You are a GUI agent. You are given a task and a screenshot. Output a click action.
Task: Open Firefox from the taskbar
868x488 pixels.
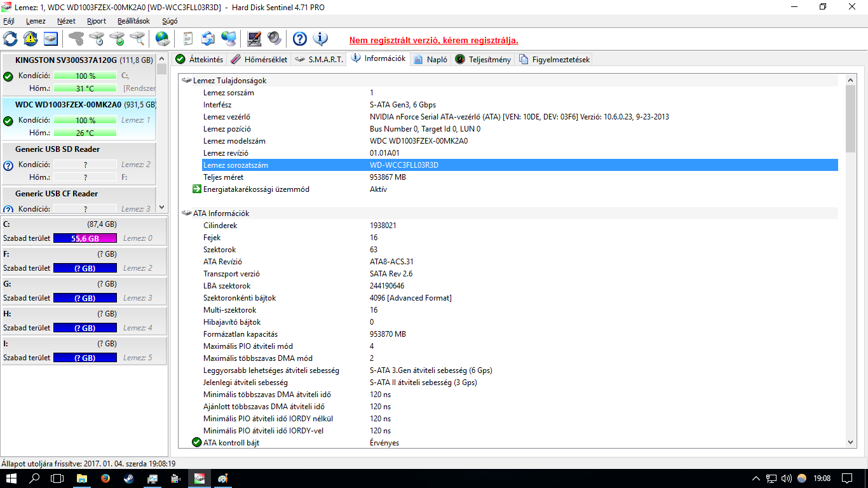click(105, 478)
